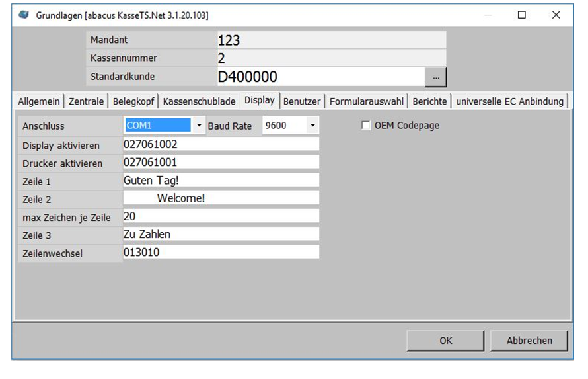Focus the Display aktivieren input field

[221, 144]
